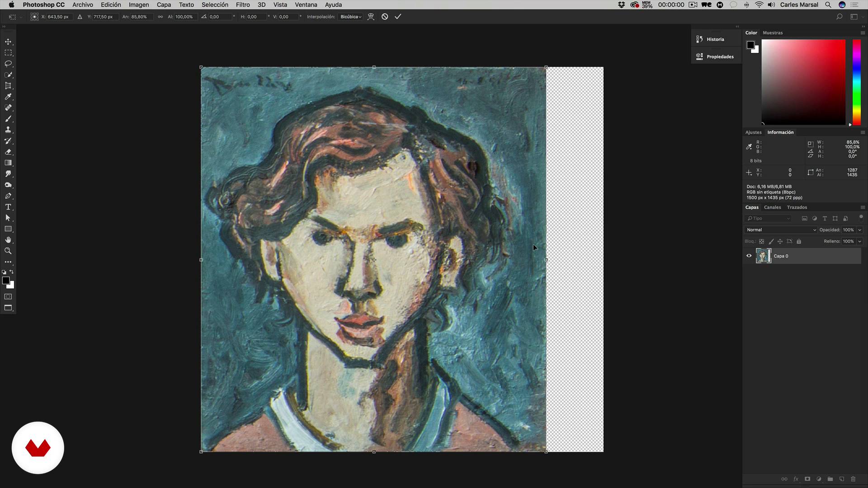868x488 pixels.
Task: Select the Hand tool
Action: tap(8, 240)
